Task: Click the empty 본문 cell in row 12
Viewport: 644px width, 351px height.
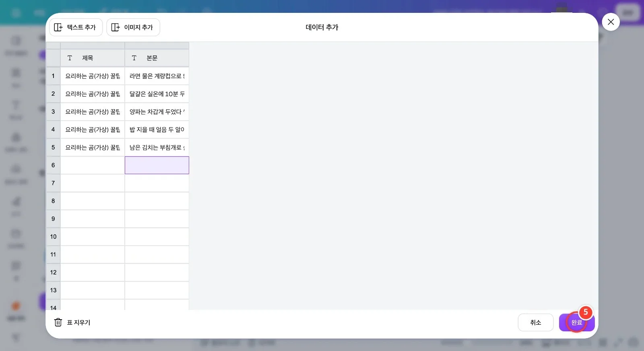Action: (157, 273)
